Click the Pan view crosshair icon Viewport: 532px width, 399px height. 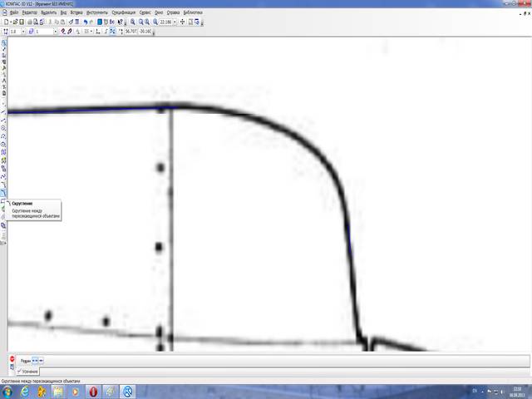tap(182, 22)
